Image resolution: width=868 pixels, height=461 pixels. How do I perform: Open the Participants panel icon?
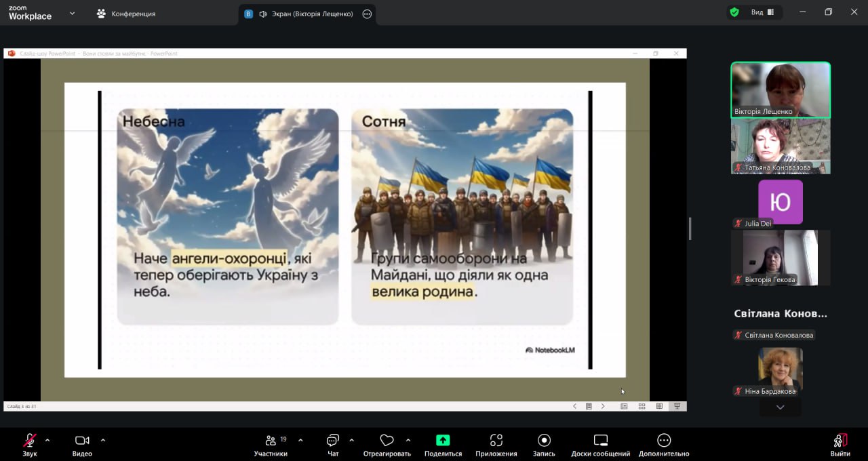click(271, 441)
